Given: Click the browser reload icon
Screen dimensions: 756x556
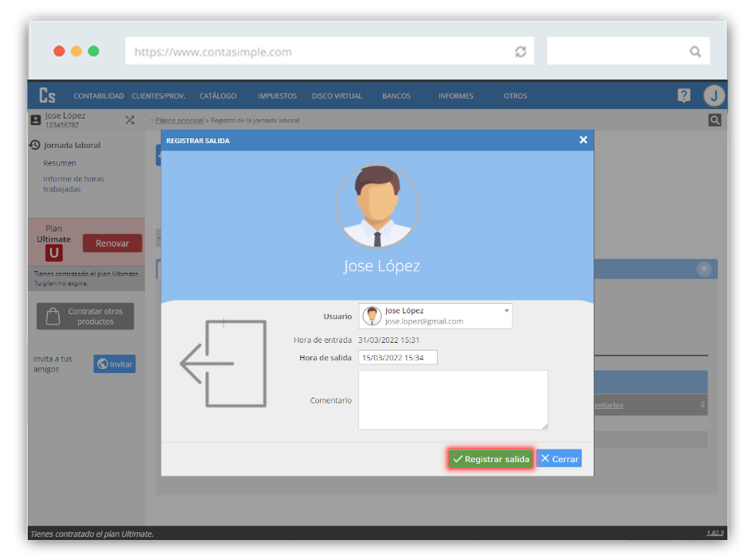Looking at the screenshot, I should pyautogui.click(x=520, y=52).
